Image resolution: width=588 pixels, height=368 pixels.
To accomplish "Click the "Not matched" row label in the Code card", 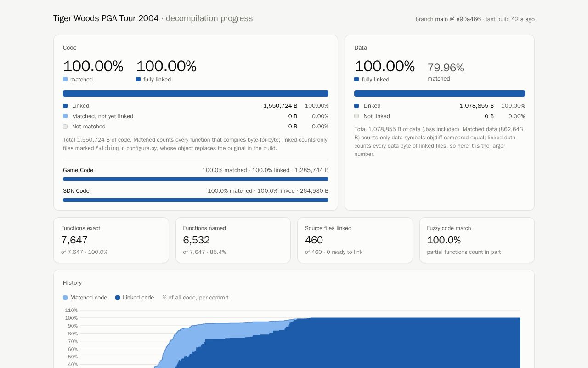I will click(89, 126).
